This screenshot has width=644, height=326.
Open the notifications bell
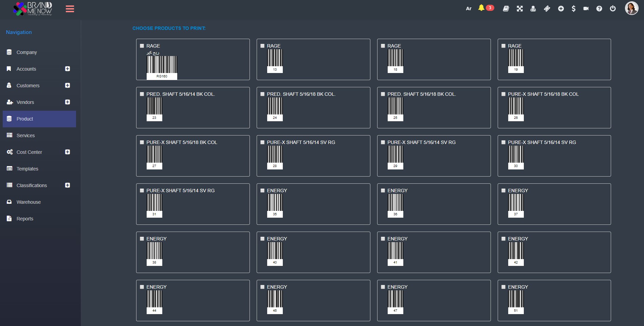pos(481,8)
